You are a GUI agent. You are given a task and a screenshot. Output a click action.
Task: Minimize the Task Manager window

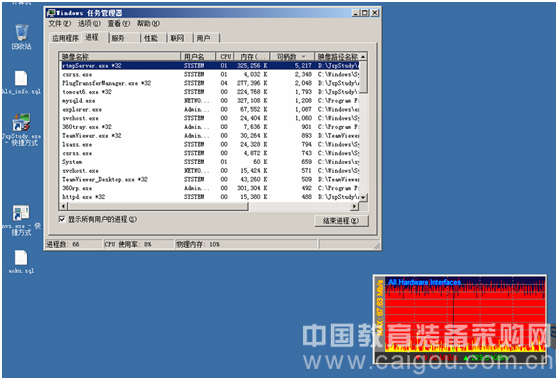356,13
